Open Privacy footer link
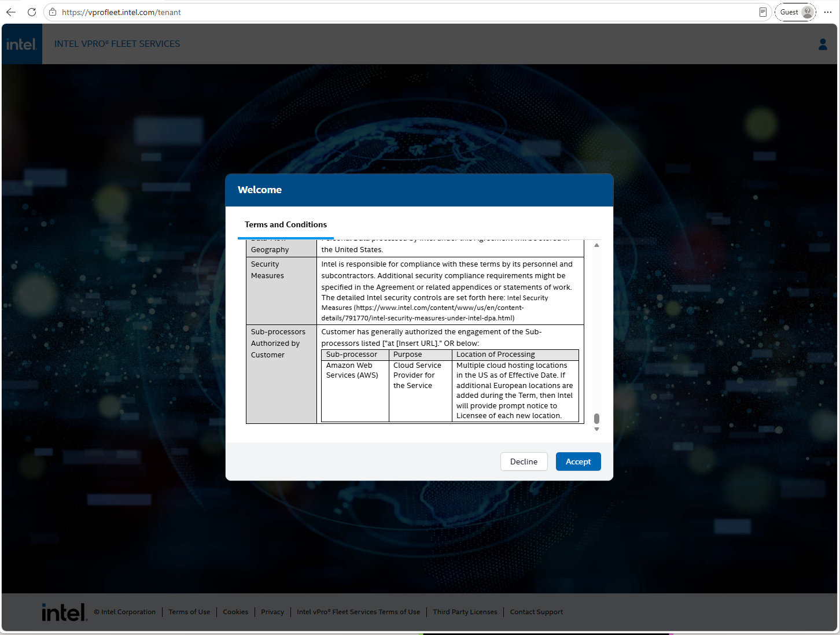This screenshot has width=840, height=635. 272,612
